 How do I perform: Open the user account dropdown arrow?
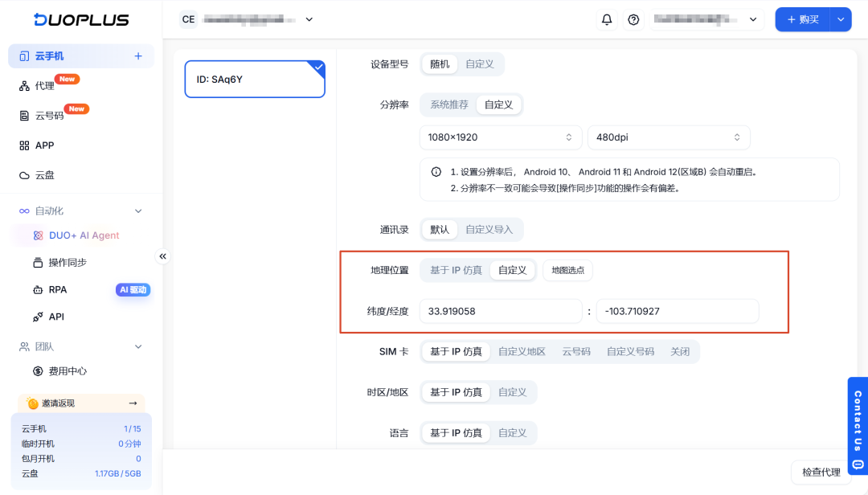(x=753, y=19)
